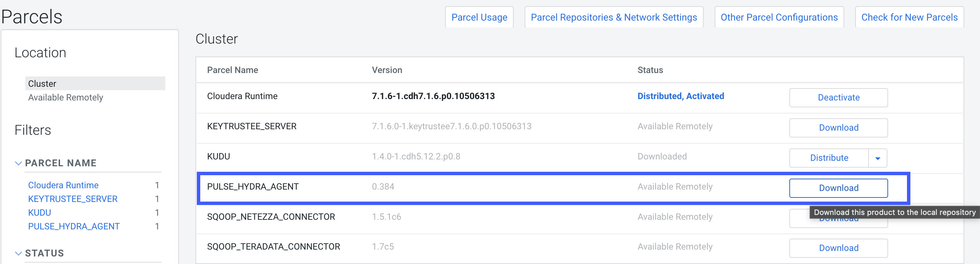This screenshot has height=264, width=980.
Task: Filter by Cloudera Runtime parcel name
Action: pos(63,185)
